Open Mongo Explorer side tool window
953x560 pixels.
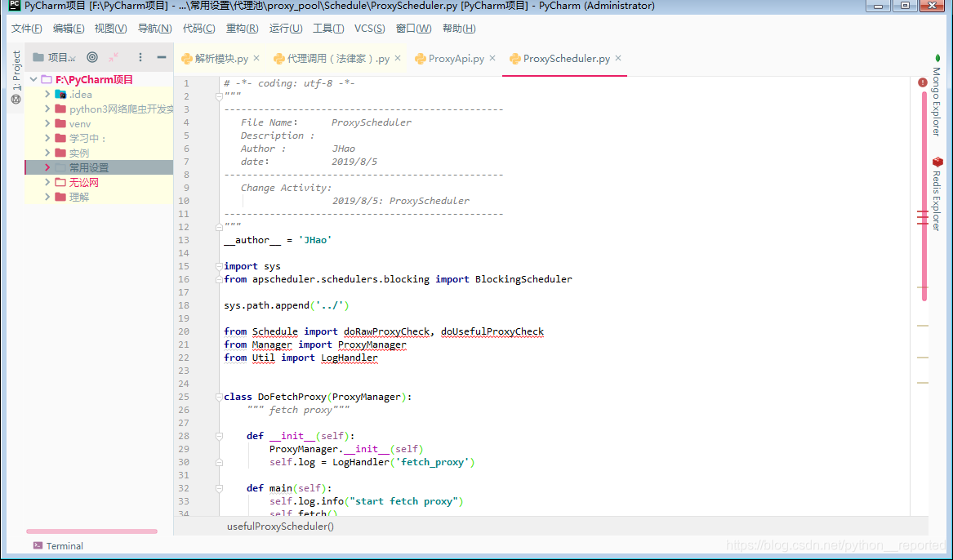pos(937,96)
